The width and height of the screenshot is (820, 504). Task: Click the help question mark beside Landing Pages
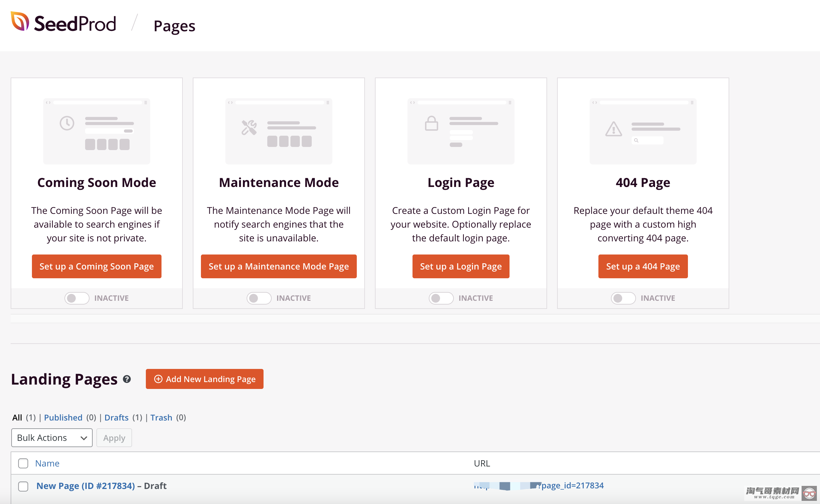pos(127,379)
